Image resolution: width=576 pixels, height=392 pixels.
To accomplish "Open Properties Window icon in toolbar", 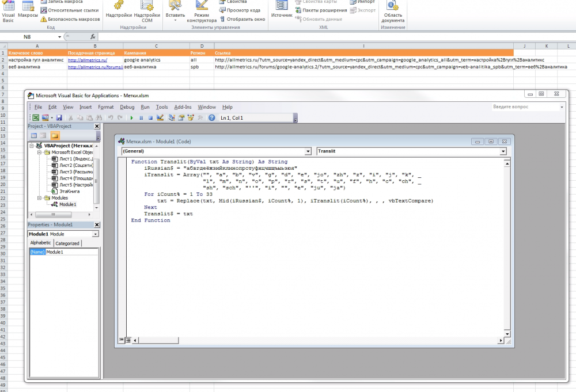I will [x=181, y=118].
